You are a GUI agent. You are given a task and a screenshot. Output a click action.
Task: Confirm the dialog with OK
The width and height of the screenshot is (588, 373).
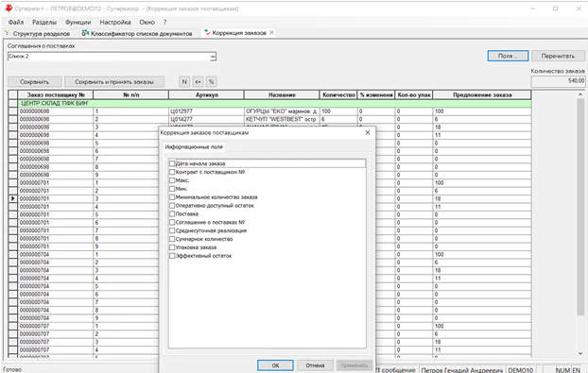click(x=275, y=365)
